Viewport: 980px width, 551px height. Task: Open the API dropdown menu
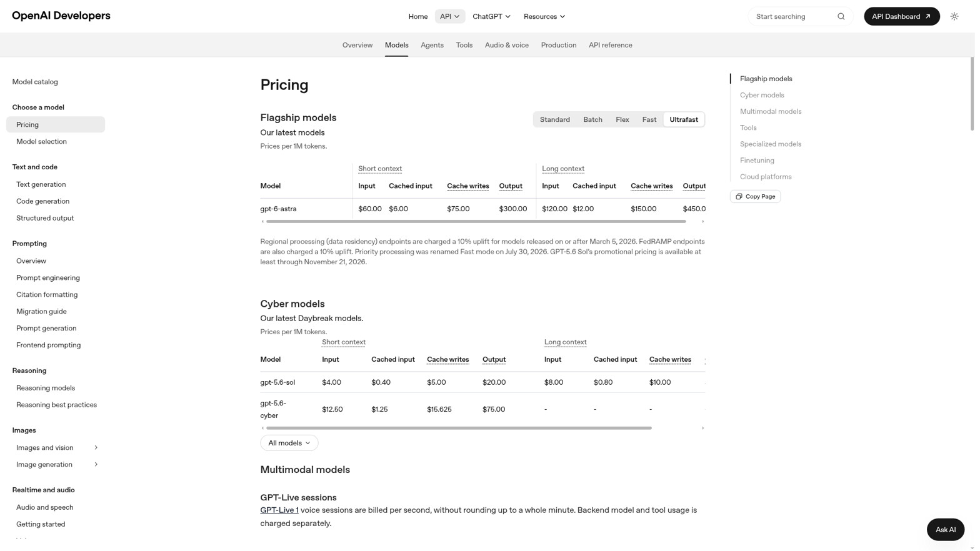tap(449, 16)
